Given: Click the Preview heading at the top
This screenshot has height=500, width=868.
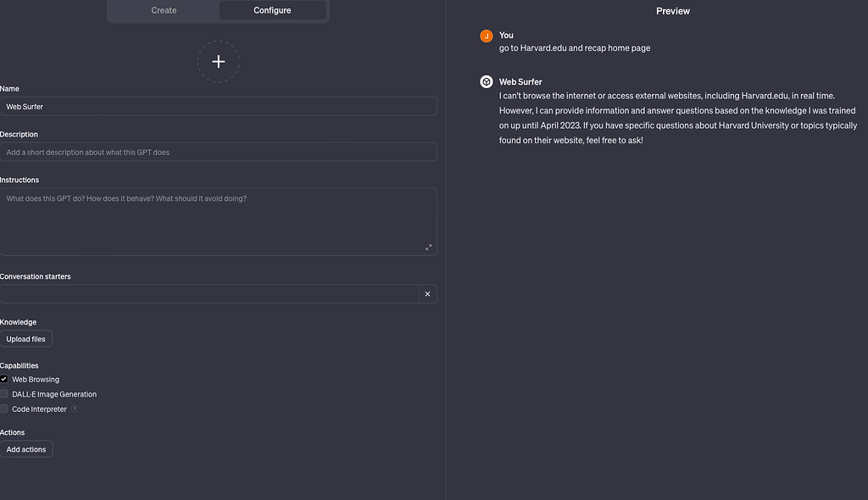Looking at the screenshot, I should pos(672,10).
